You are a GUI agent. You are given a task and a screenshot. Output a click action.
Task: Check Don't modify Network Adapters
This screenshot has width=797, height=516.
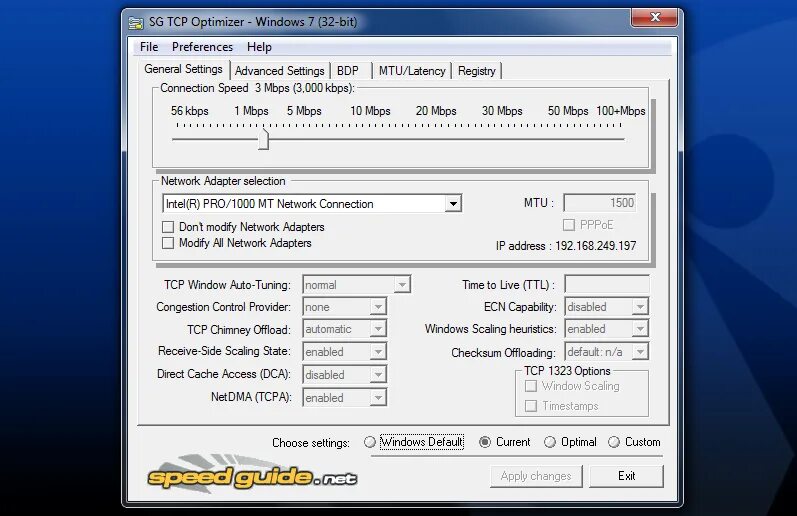click(x=168, y=227)
